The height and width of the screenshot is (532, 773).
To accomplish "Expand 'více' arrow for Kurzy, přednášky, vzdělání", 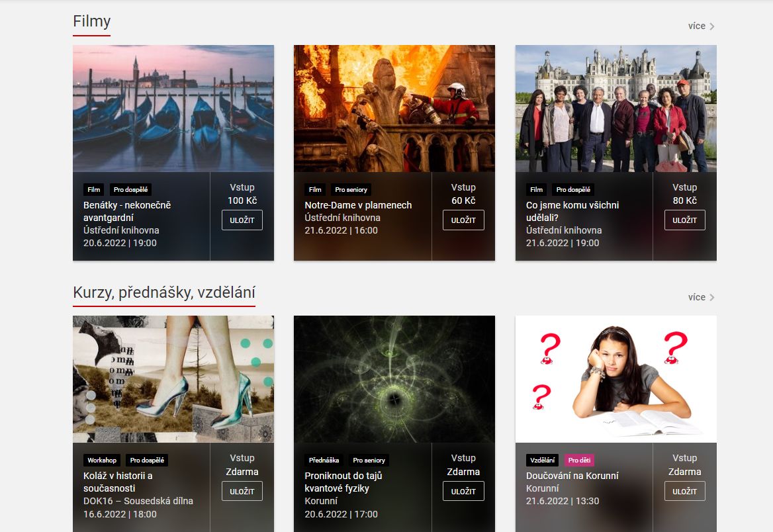I will pyautogui.click(x=701, y=297).
